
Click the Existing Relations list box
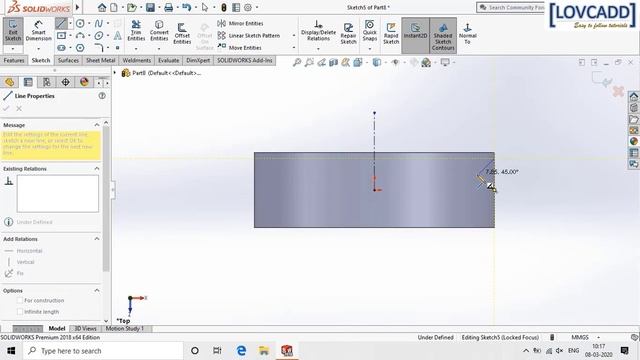[58, 194]
